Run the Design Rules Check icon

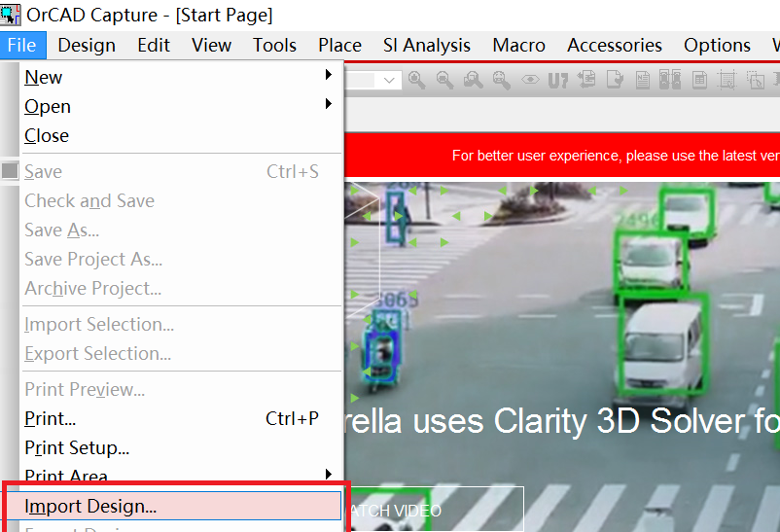(615, 80)
